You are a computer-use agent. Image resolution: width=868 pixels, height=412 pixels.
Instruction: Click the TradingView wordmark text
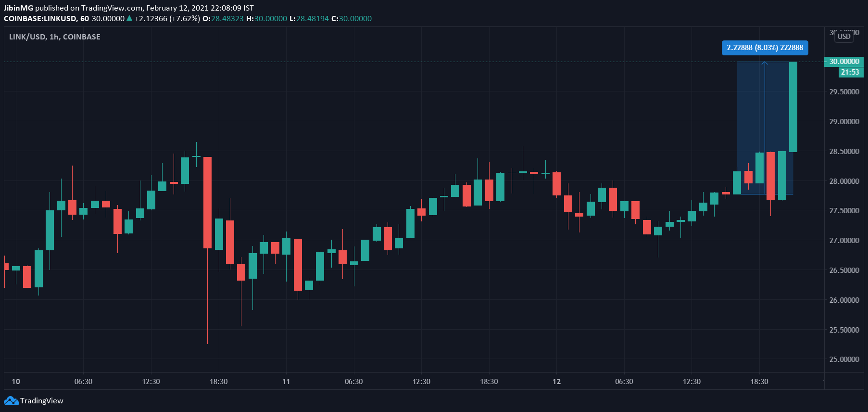click(x=42, y=401)
